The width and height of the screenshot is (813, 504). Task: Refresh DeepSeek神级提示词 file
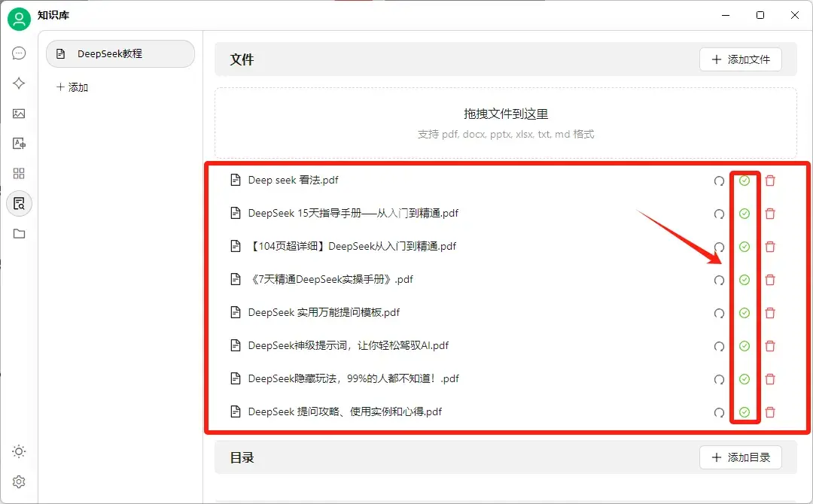click(719, 347)
